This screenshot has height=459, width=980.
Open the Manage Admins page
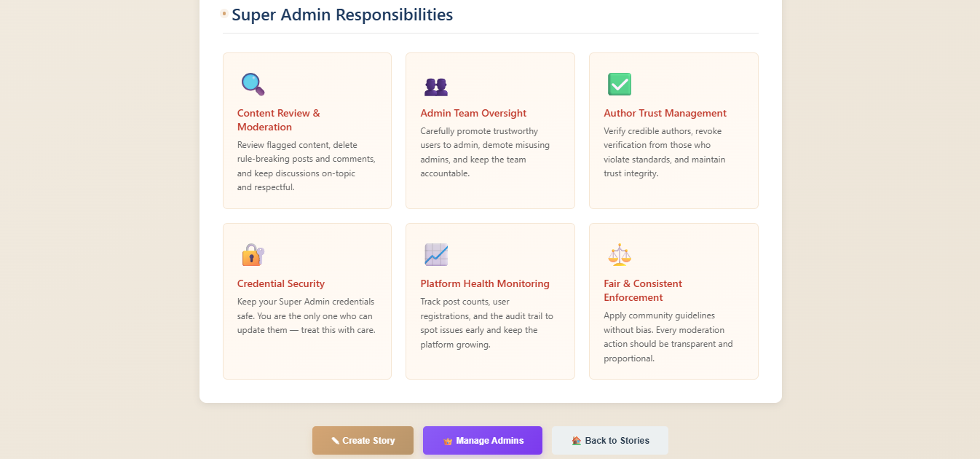(x=489, y=441)
